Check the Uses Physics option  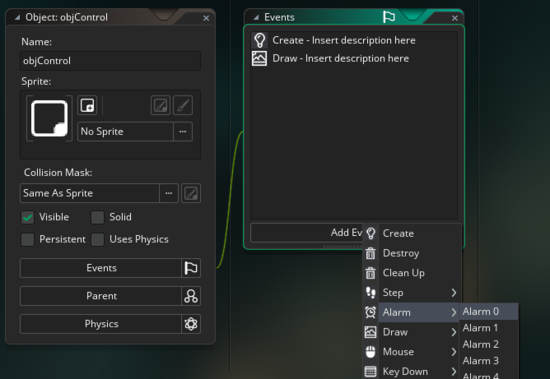click(x=98, y=240)
